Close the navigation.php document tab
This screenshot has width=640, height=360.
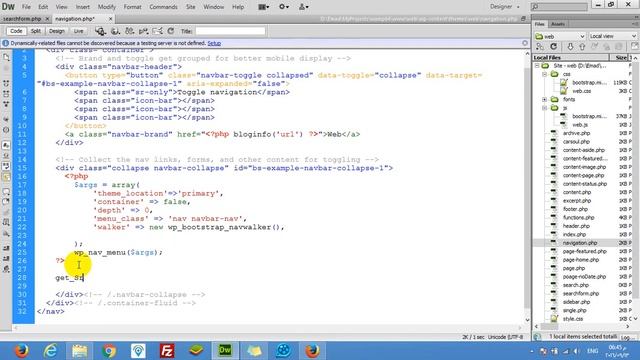(x=110, y=19)
